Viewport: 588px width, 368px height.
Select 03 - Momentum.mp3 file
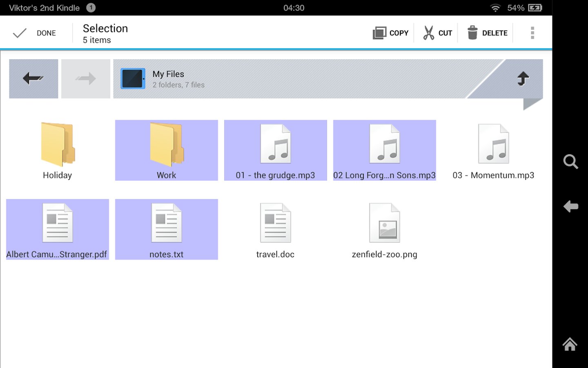point(493,150)
